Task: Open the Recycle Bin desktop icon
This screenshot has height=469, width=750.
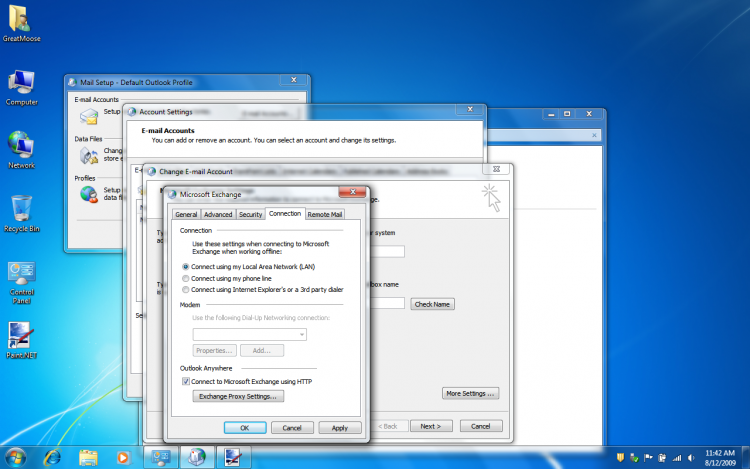Action: pos(22,213)
